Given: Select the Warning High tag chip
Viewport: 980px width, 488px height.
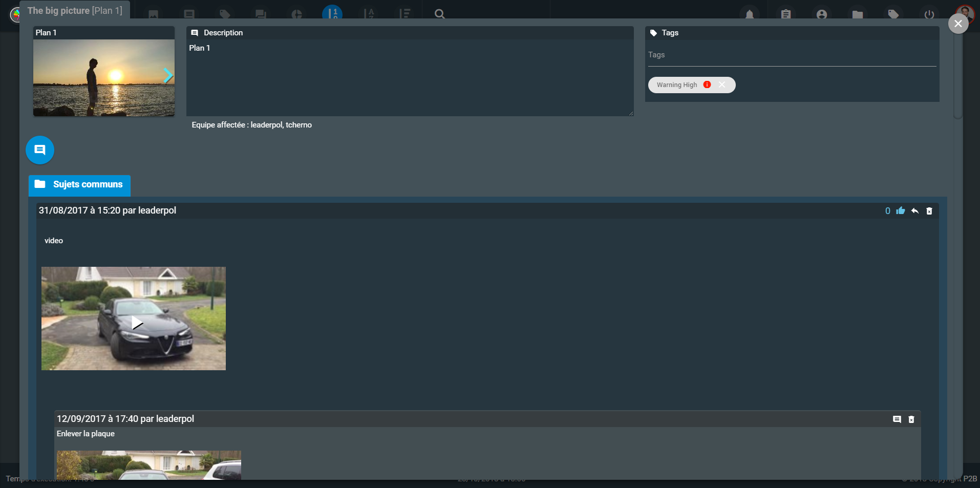Looking at the screenshot, I should tap(676, 85).
